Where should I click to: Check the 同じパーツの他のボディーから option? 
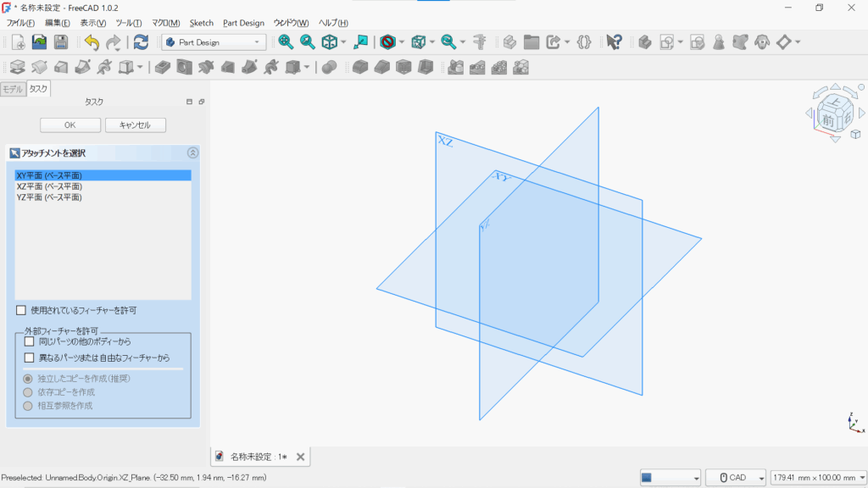(x=30, y=341)
